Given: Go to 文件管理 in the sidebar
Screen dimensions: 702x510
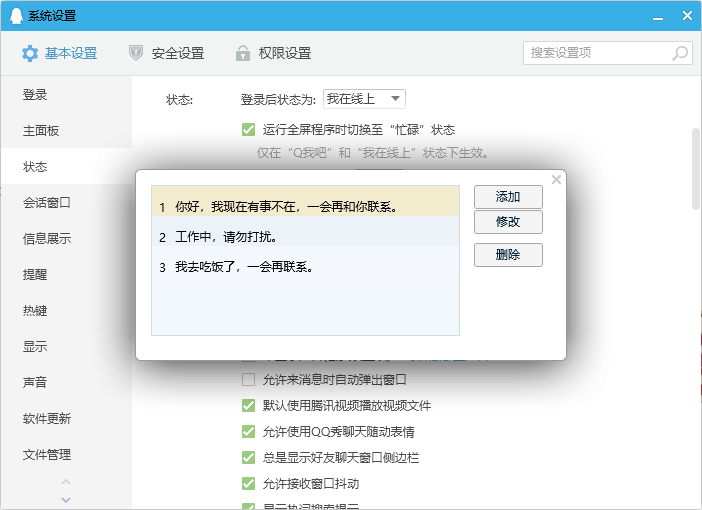Looking at the screenshot, I should pos(47,455).
